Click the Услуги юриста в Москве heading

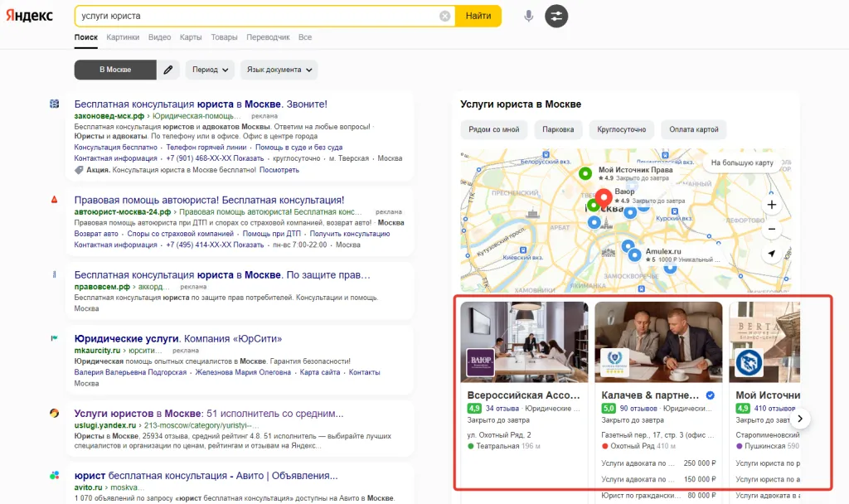click(x=521, y=104)
